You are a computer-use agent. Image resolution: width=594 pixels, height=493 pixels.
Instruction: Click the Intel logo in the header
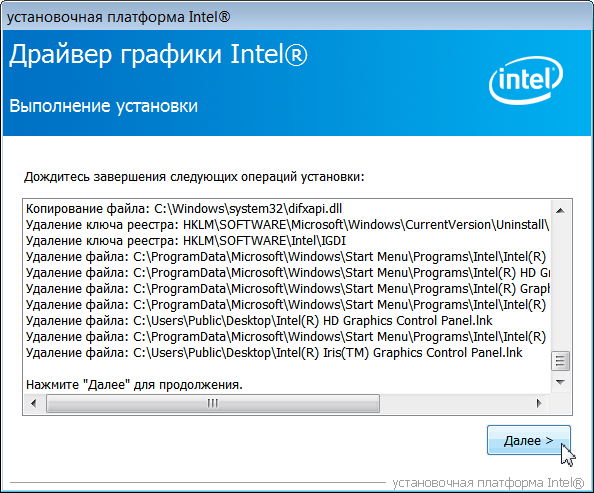(526, 80)
